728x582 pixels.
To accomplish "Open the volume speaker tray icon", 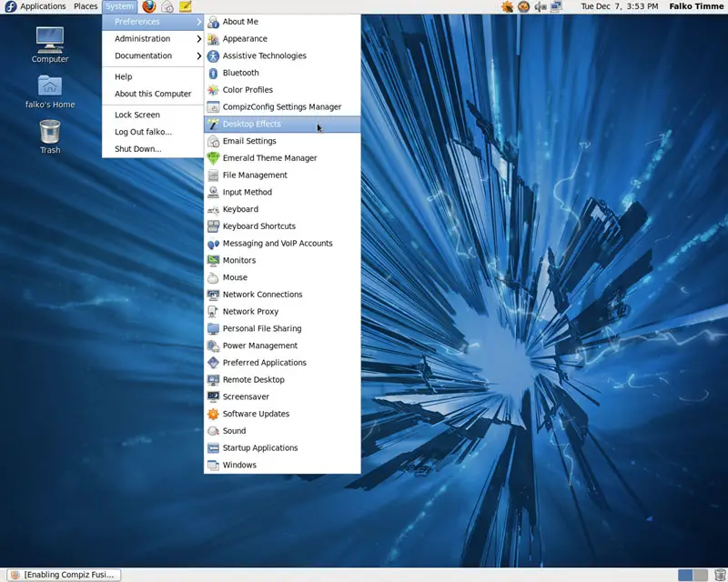I will 540,6.
